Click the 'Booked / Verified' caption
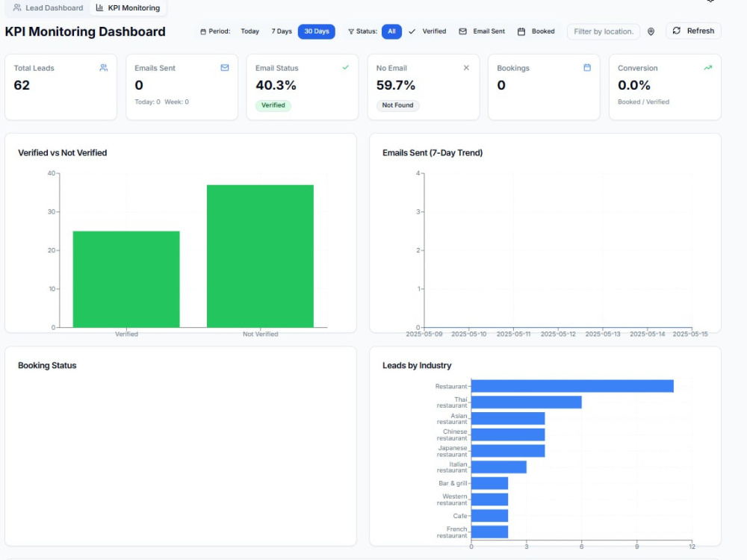747x560 pixels. (643, 102)
